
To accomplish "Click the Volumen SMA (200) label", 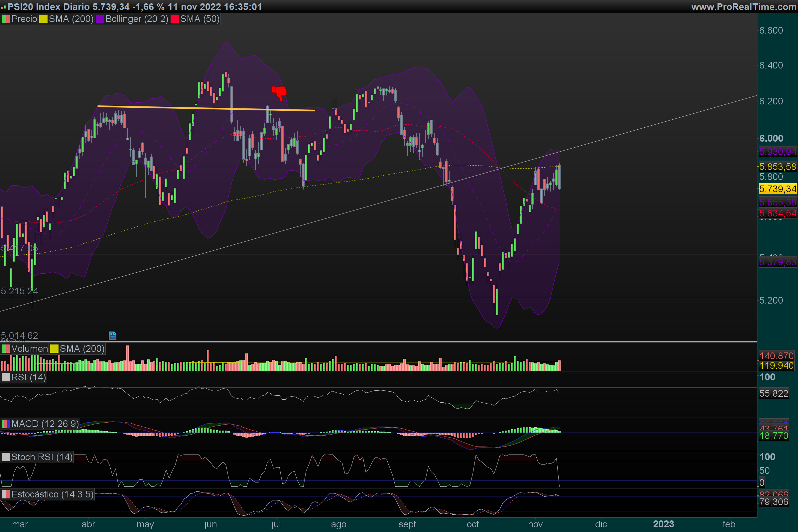I will click(x=82, y=348).
